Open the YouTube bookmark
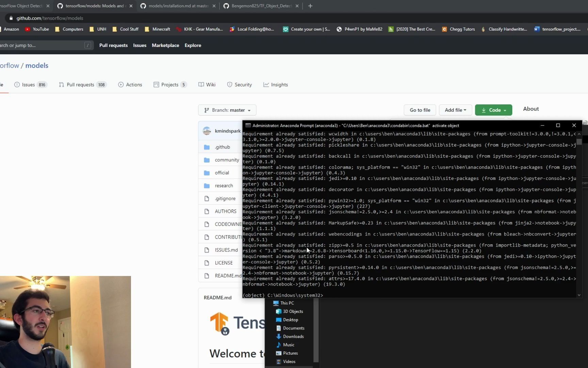Image resolution: width=588 pixels, height=368 pixels. [37, 29]
